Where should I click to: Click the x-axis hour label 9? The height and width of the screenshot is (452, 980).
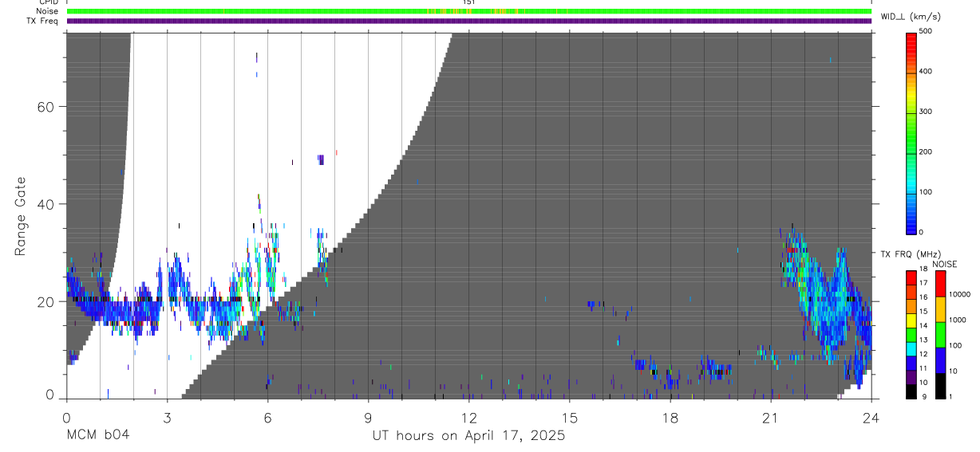[x=368, y=417]
